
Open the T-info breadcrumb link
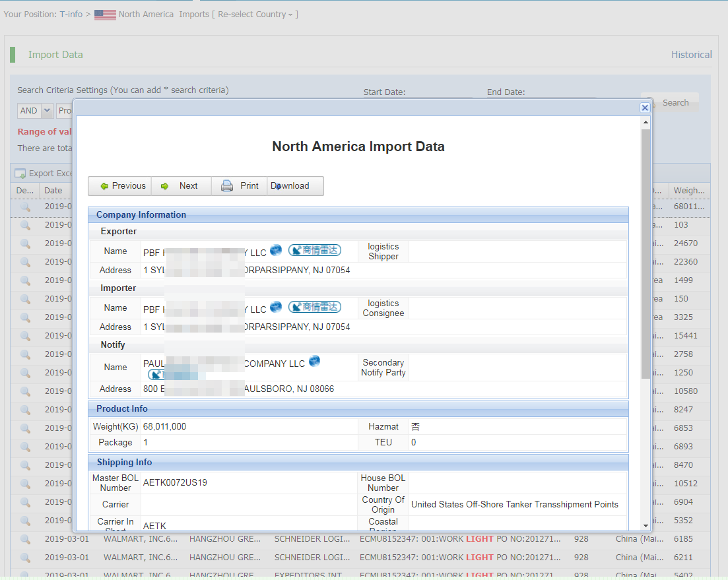pyautogui.click(x=71, y=15)
